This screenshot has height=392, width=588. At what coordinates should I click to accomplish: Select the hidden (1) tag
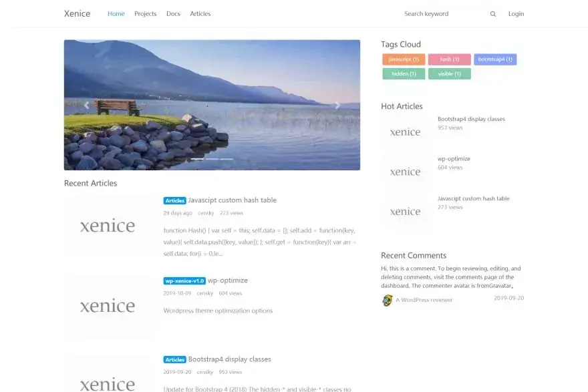click(404, 74)
